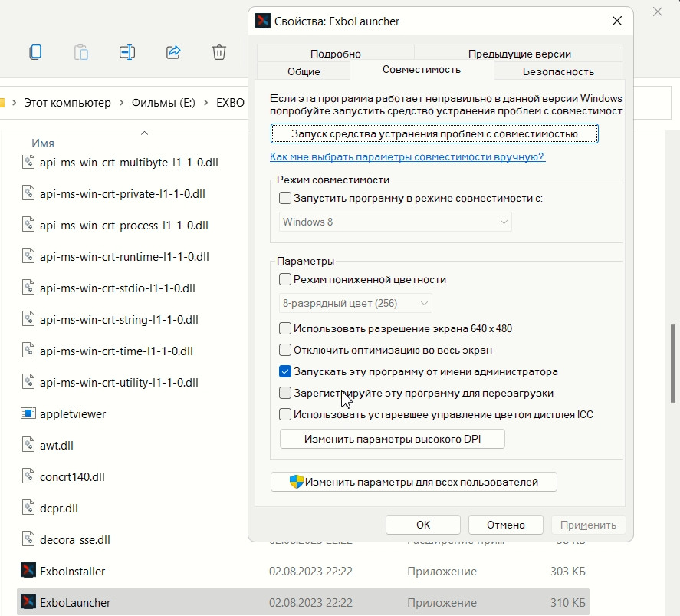This screenshot has height=616, width=680.
Task: Click the api-ms-win-crt-string DLL icon
Action: [28, 319]
